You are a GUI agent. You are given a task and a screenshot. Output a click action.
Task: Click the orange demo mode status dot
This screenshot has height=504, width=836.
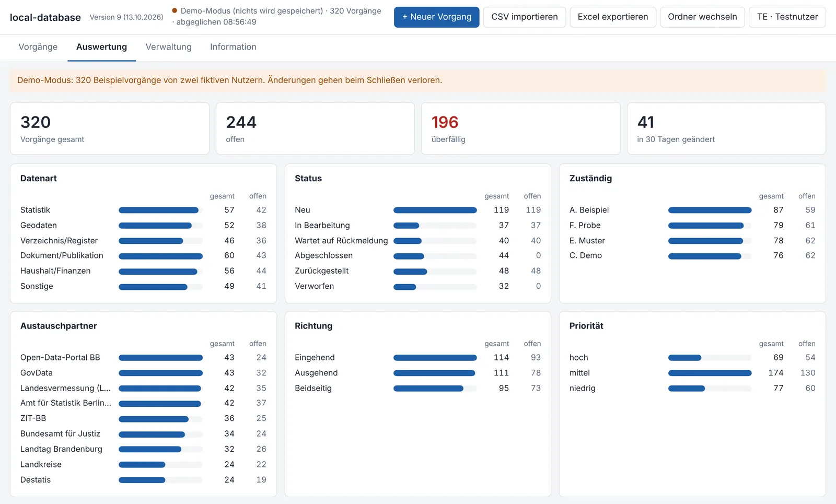click(175, 10)
